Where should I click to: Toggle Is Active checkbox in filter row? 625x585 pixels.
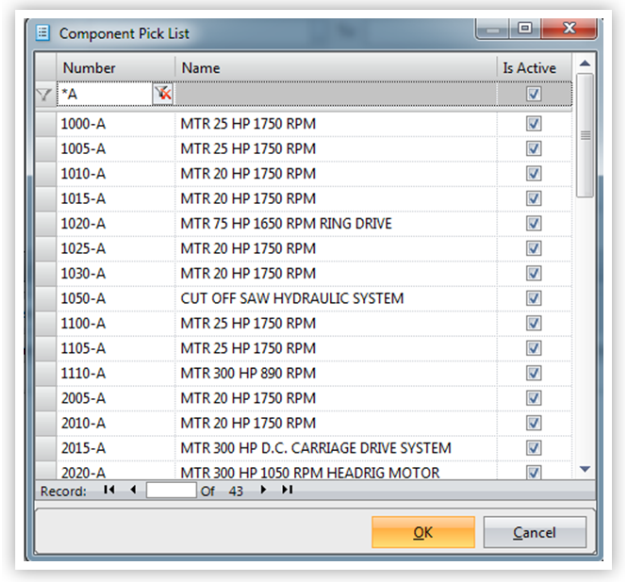(534, 94)
